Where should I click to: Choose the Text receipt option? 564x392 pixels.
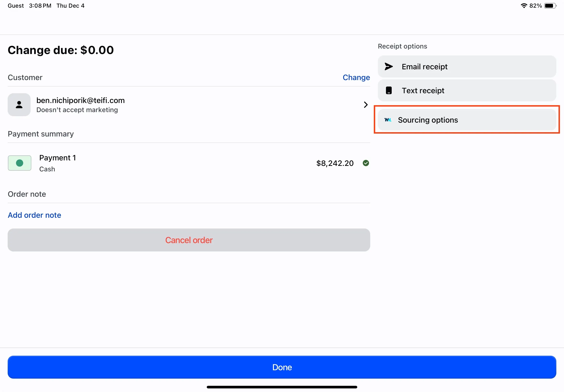click(x=466, y=90)
